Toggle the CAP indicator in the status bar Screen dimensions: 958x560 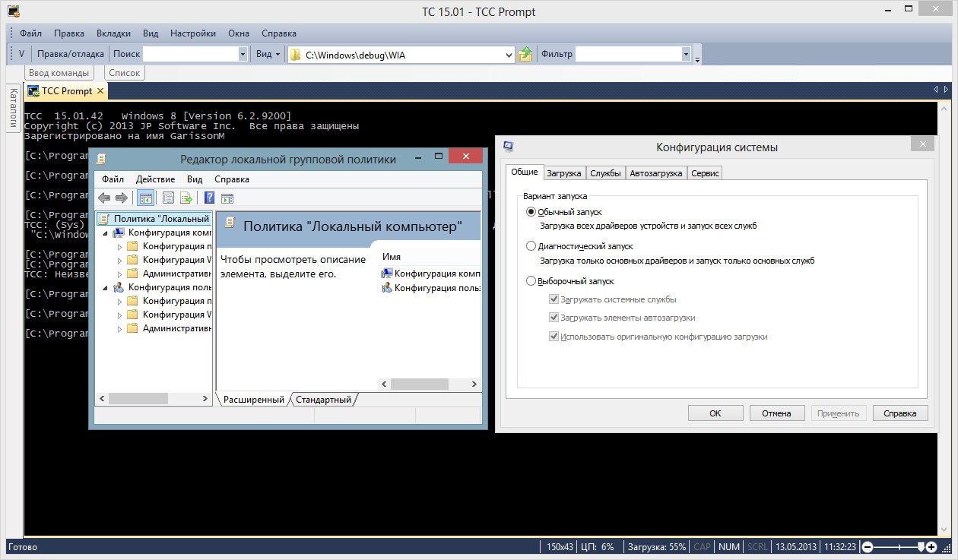pyautogui.click(x=702, y=547)
